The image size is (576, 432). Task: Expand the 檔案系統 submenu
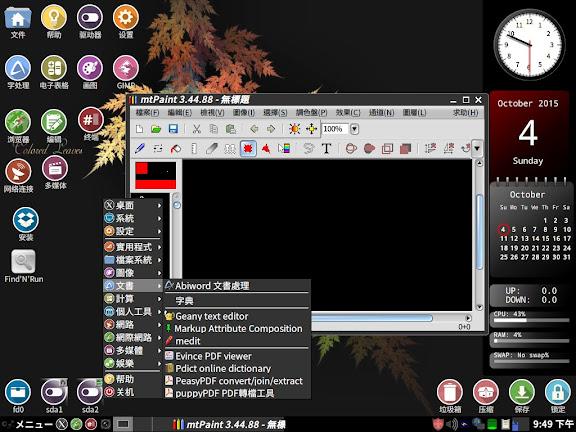pos(133,260)
